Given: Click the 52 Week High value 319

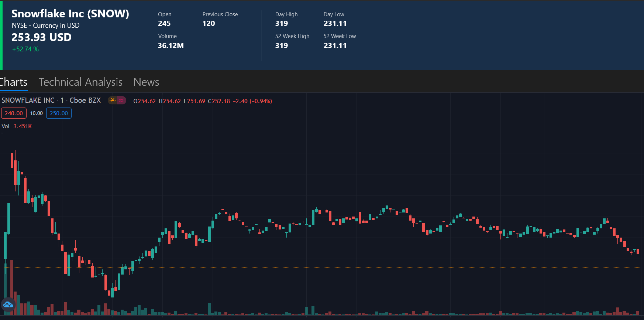Looking at the screenshot, I should tap(281, 45).
